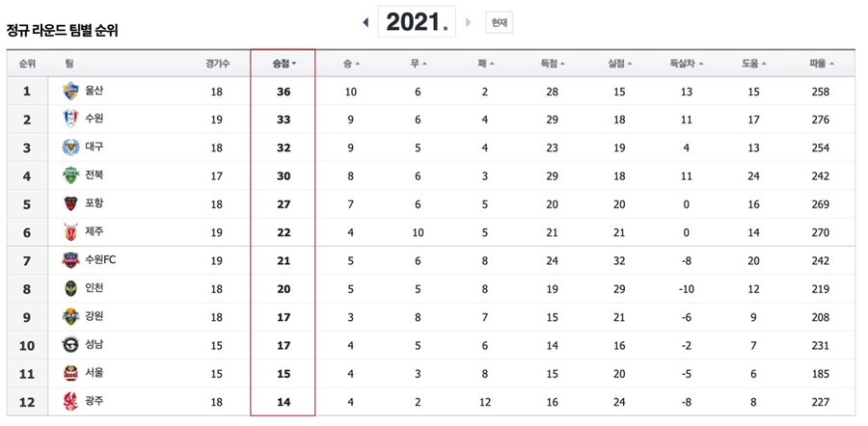This screenshot has height=426, width=868.
Task: Sort table by 승점 column
Action: point(284,64)
